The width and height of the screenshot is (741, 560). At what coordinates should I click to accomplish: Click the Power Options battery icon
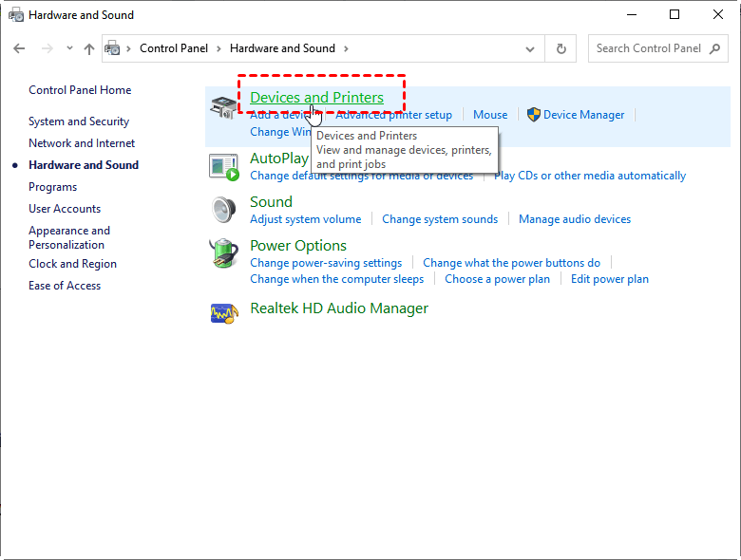[x=223, y=254]
